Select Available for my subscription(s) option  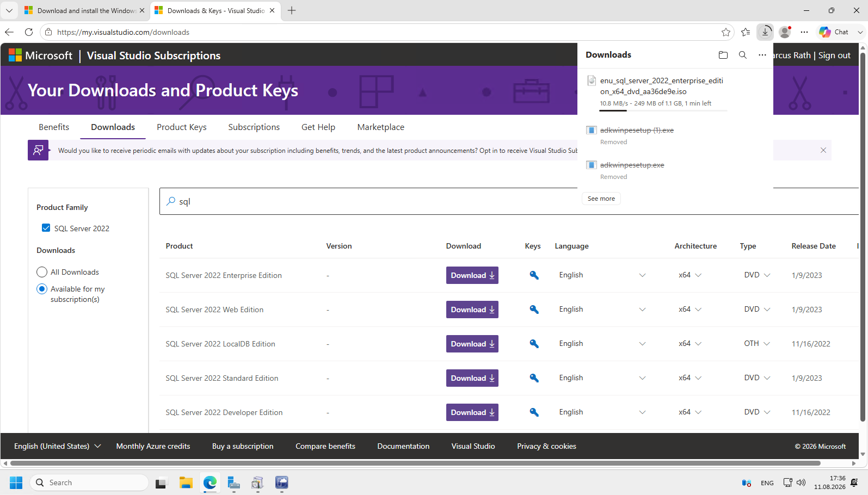click(x=42, y=289)
